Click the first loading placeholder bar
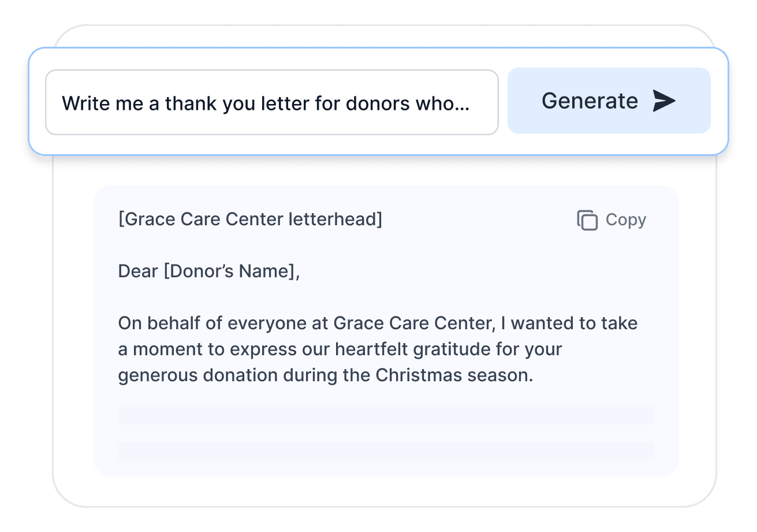The width and height of the screenshot is (757, 532). coord(386,415)
